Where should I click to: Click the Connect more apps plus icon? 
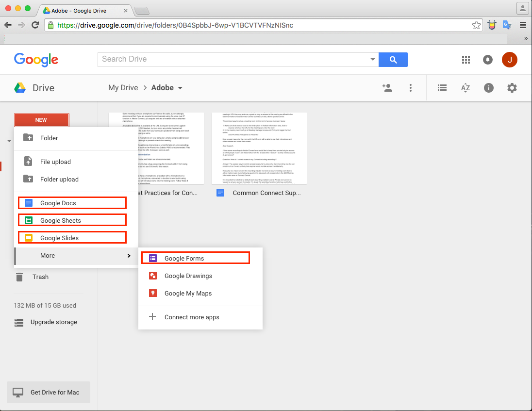click(152, 317)
